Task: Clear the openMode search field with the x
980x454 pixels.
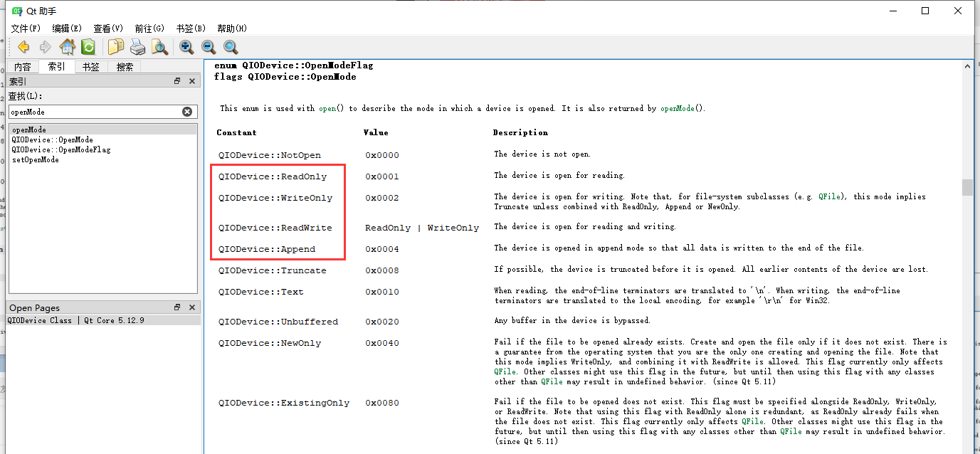Action: (x=187, y=111)
